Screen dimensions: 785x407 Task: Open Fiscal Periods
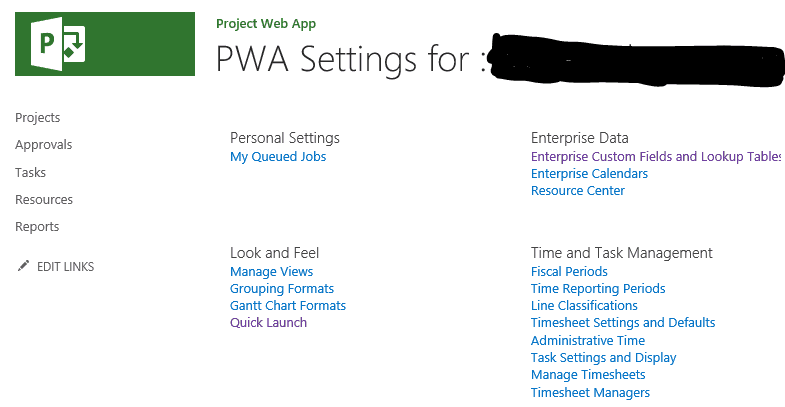pos(569,272)
